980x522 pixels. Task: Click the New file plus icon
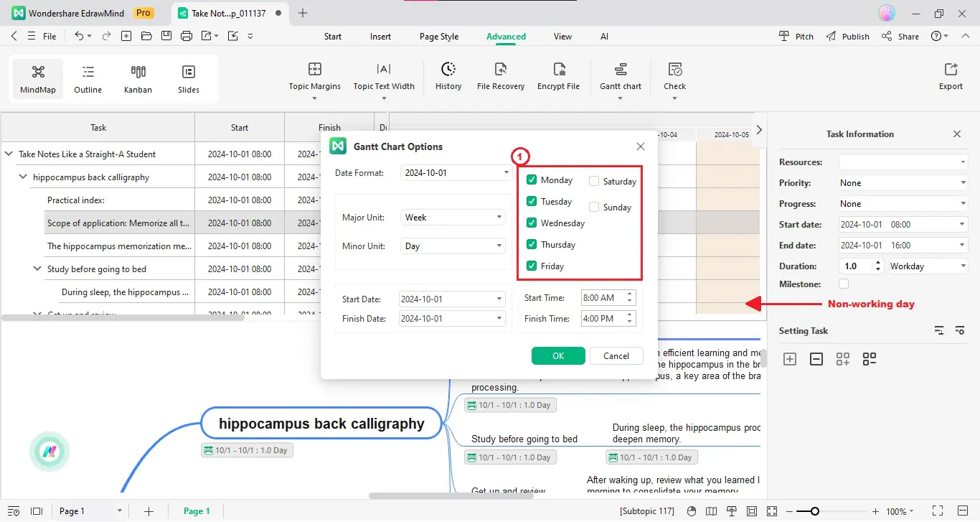pyautogui.click(x=126, y=36)
